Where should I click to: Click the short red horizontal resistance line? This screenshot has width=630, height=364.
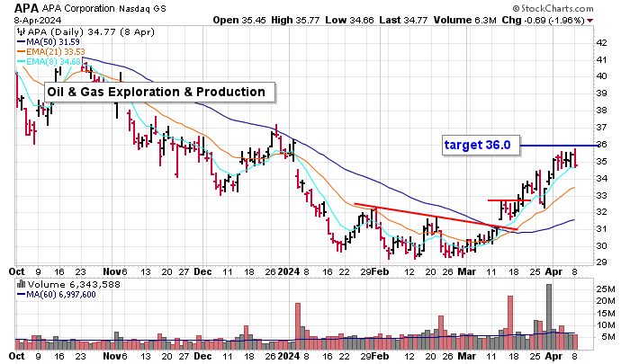[509, 200]
